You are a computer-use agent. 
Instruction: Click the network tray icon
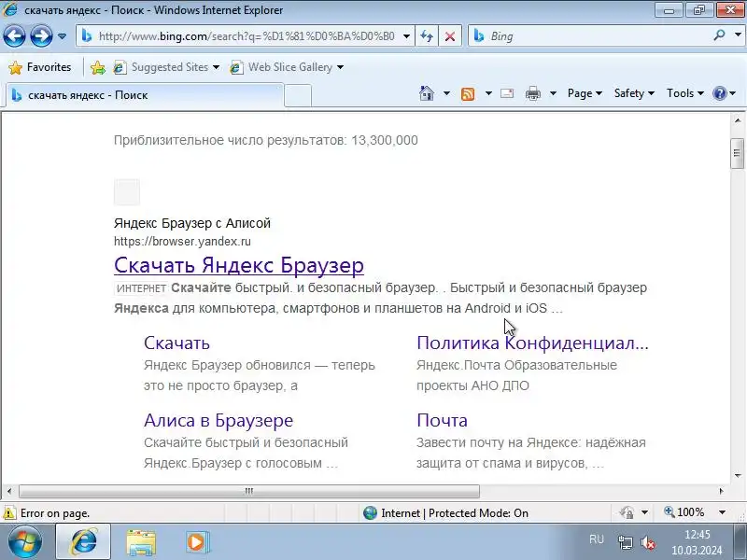click(625, 542)
